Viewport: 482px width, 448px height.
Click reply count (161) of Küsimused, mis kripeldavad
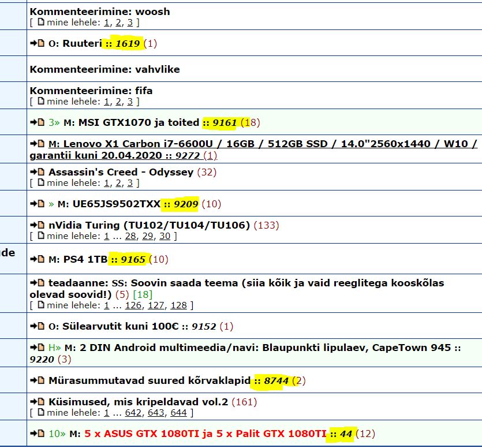(x=244, y=402)
